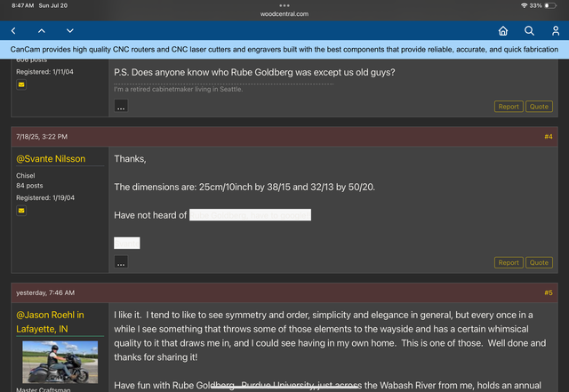Image resolution: width=569 pixels, height=392 pixels.
Task: Send message to Svante Nilsson envelope icon
Action: pyautogui.click(x=21, y=211)
